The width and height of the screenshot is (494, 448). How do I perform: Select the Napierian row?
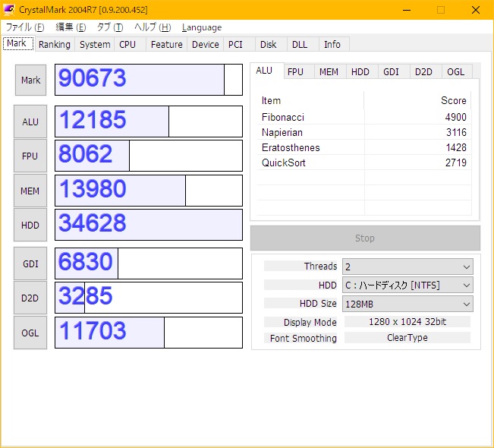pos(364,132)
